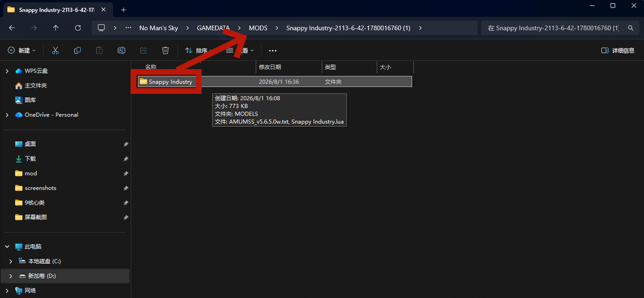Expand WPS云盘 in the sidebar
The width and height of the screenshot is (644, 298).
[7, 71]
